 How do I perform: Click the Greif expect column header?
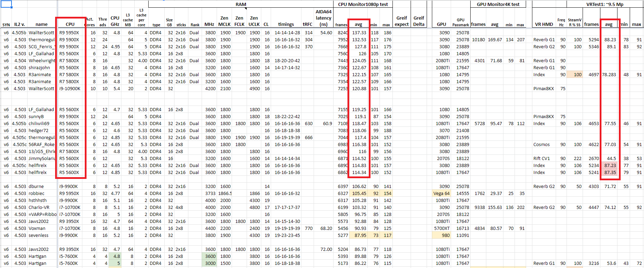[x=402, y=21]
